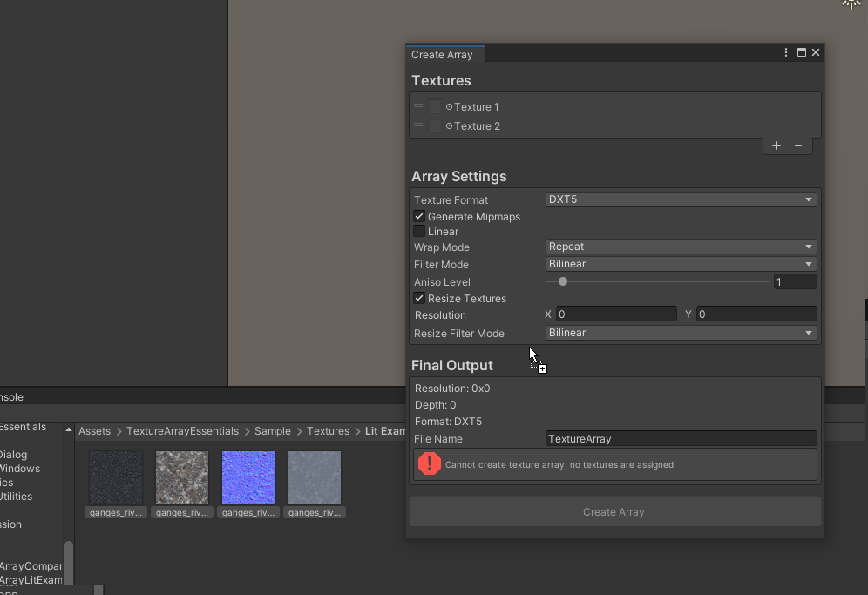This screenshot has width=868, height=595.
Task: Select the Create Array tab
Action: (443, 54)
